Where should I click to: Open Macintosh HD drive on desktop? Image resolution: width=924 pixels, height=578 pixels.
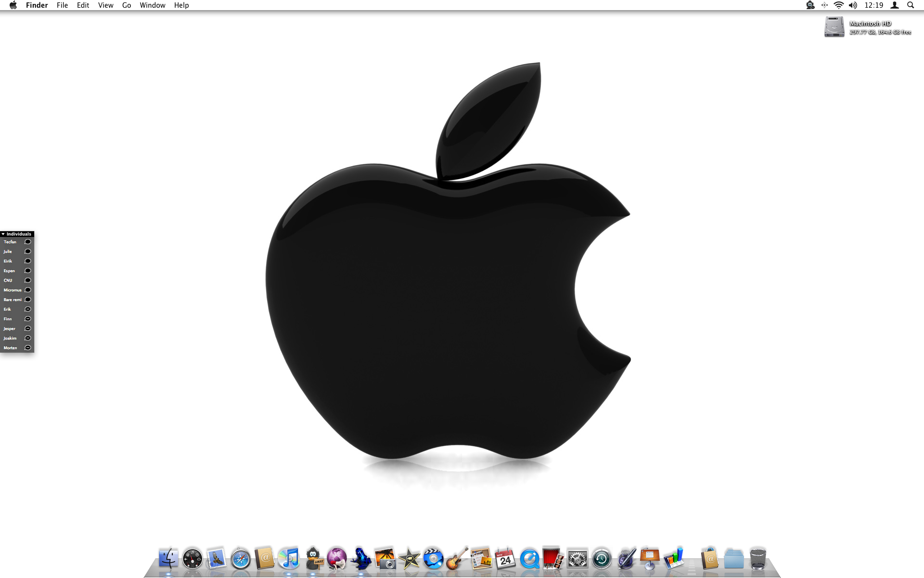coord(834,27)
